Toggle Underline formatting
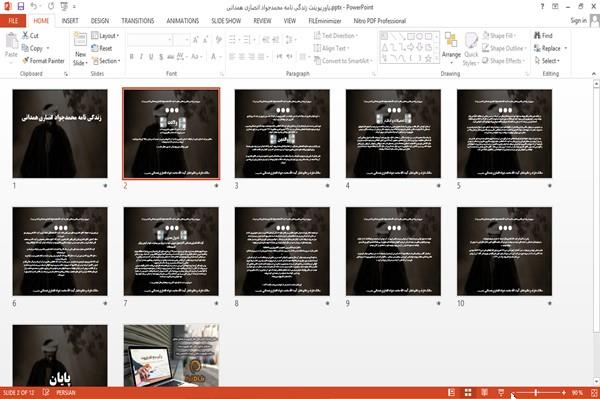The height and width of the screenshot is (399, 600). coord(151,57)
